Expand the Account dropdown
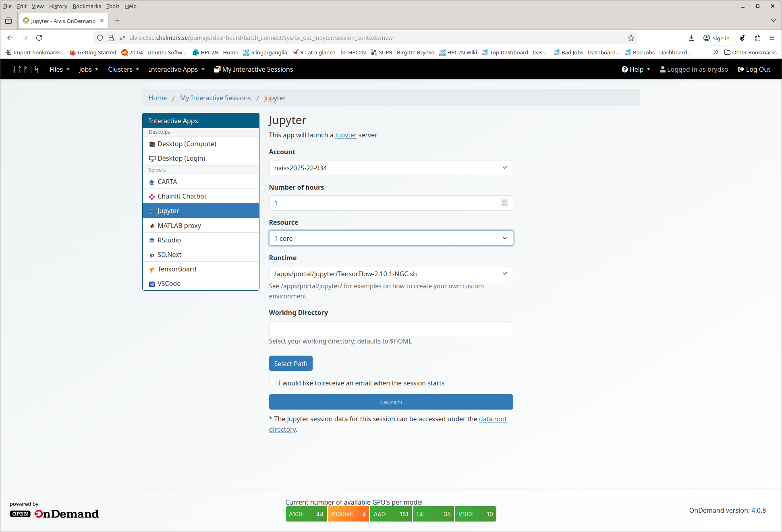This screenshot has height=532, width=782. coord(390,168)
